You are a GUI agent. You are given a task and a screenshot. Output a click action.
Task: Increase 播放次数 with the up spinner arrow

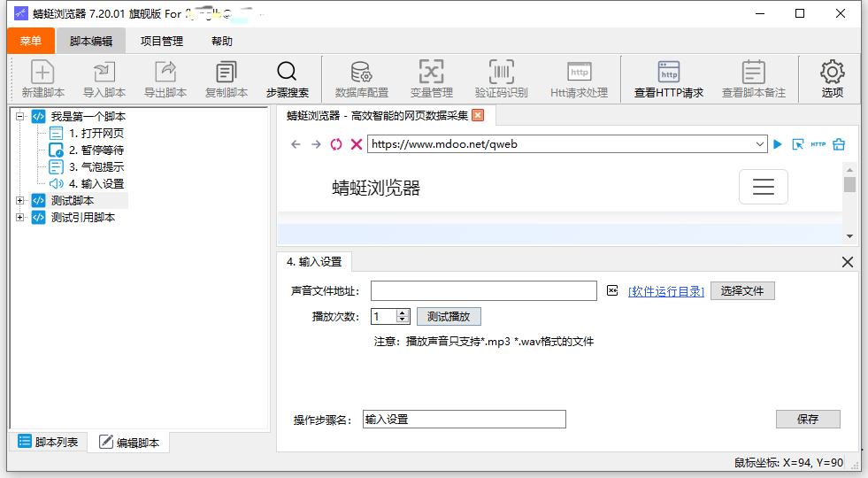pos(403,312)
